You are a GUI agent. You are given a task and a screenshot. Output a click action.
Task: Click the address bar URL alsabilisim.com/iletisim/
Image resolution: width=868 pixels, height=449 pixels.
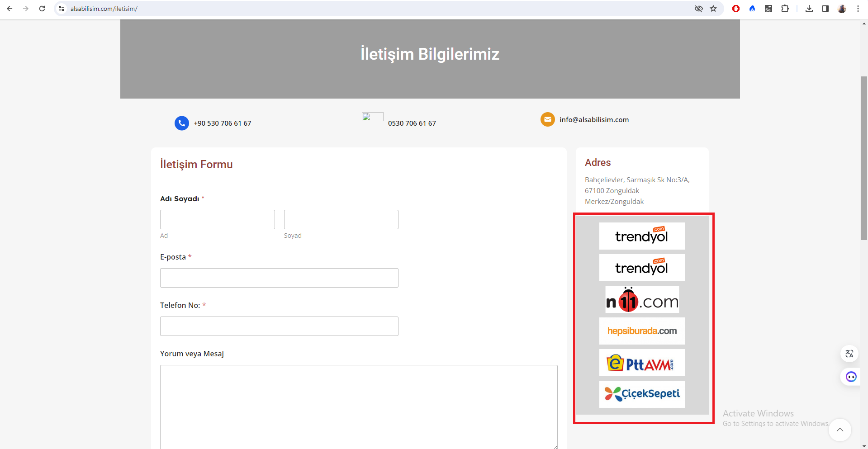point(104,9)
